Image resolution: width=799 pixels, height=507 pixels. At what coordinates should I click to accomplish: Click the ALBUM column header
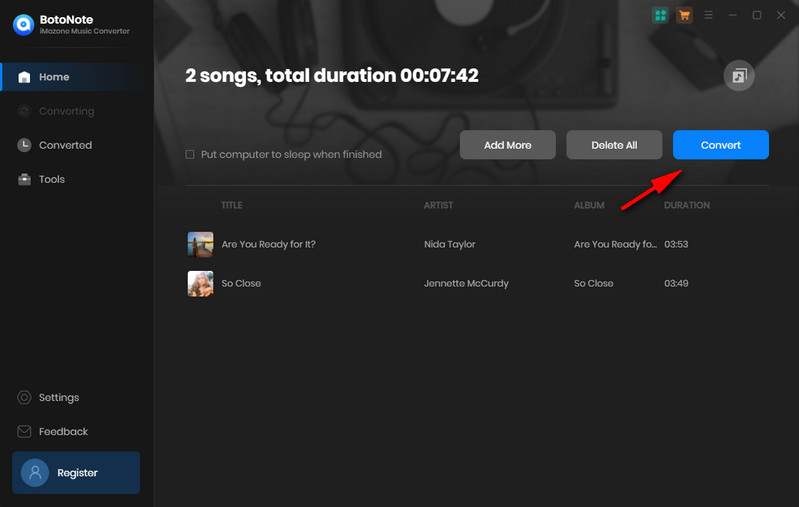589,205
